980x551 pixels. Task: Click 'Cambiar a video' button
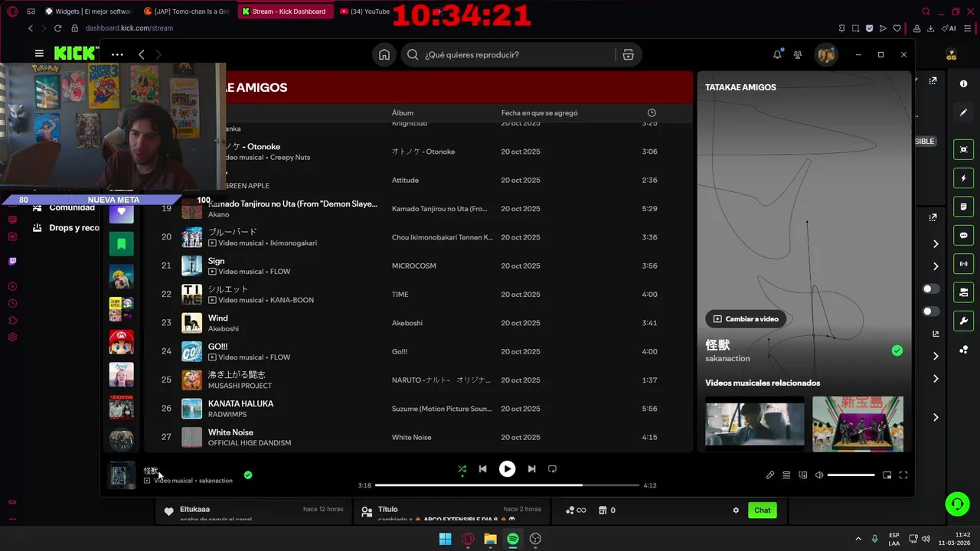746,319
